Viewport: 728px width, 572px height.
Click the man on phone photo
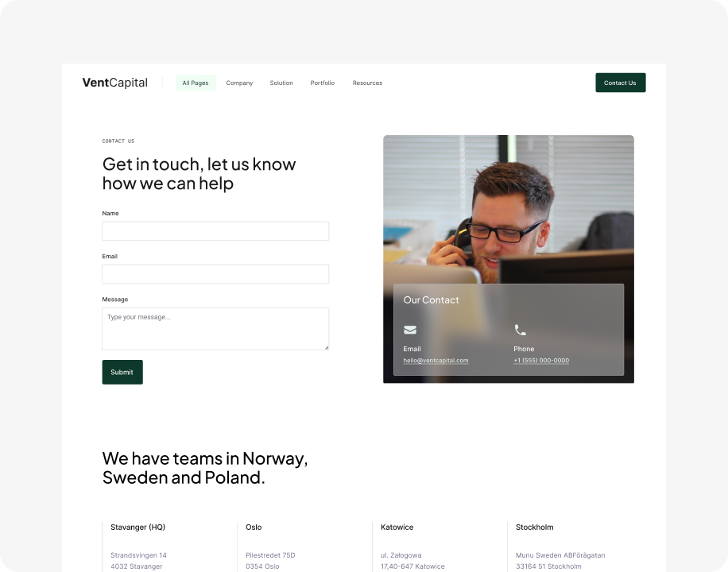pos(509,209)
